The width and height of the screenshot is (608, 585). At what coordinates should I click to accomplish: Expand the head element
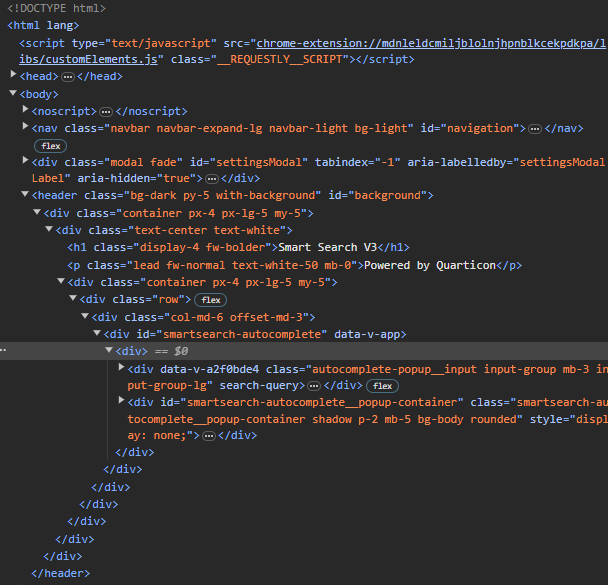point(13,74)
